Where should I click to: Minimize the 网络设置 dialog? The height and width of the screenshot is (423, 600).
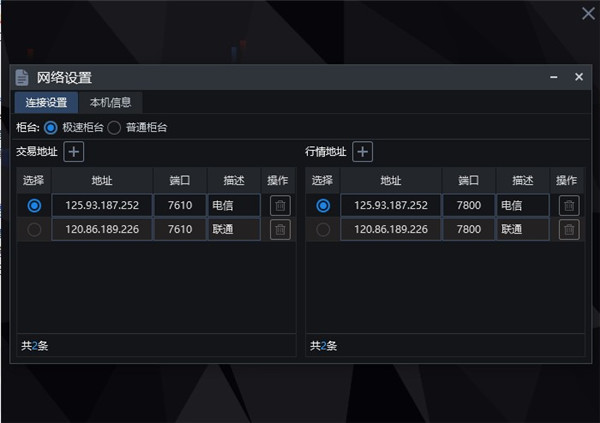click(x=554, y=77)
